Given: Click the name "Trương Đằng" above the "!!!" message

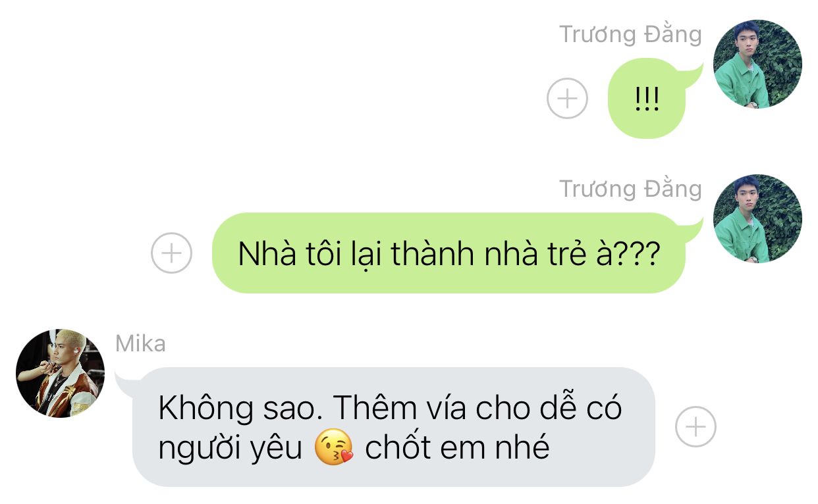Looking at the screenshot, I should (630, 34).
